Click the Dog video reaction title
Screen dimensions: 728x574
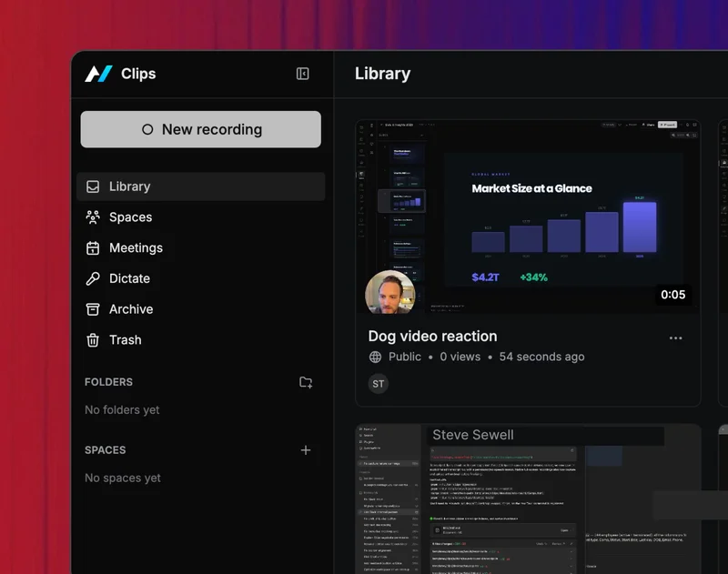tap(433, 336)
